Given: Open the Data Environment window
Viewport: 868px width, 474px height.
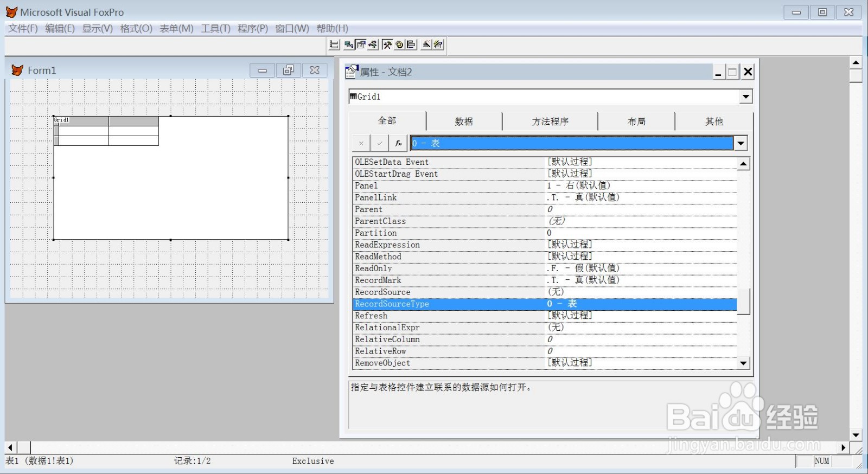Looking at the screenshot, I should click(x=349, y=44).
